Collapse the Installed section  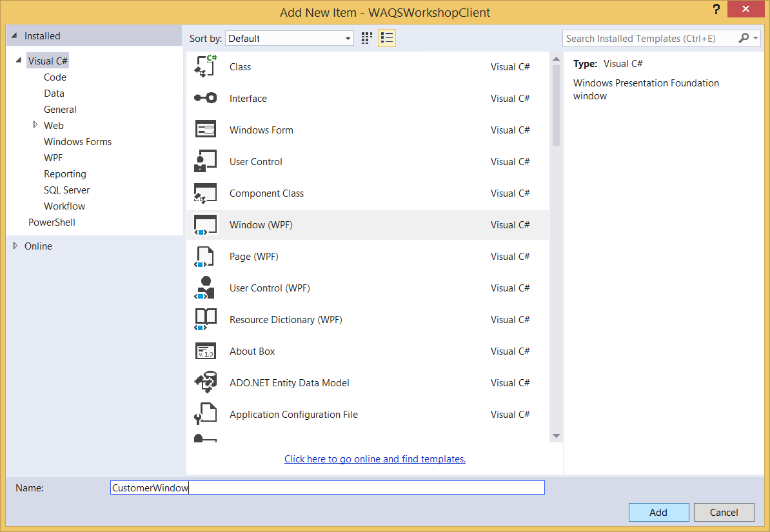14,35
